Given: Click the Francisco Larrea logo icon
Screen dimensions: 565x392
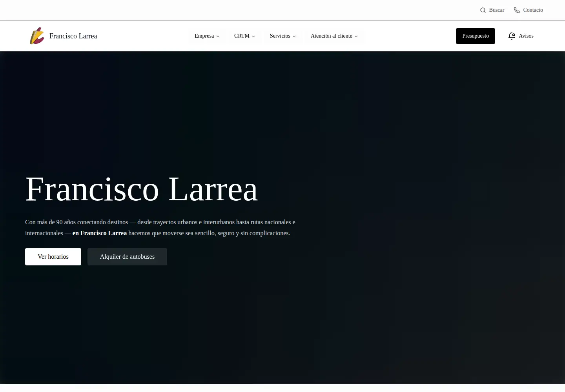Looking at the screenshot, I should click(x=37, y=36).
